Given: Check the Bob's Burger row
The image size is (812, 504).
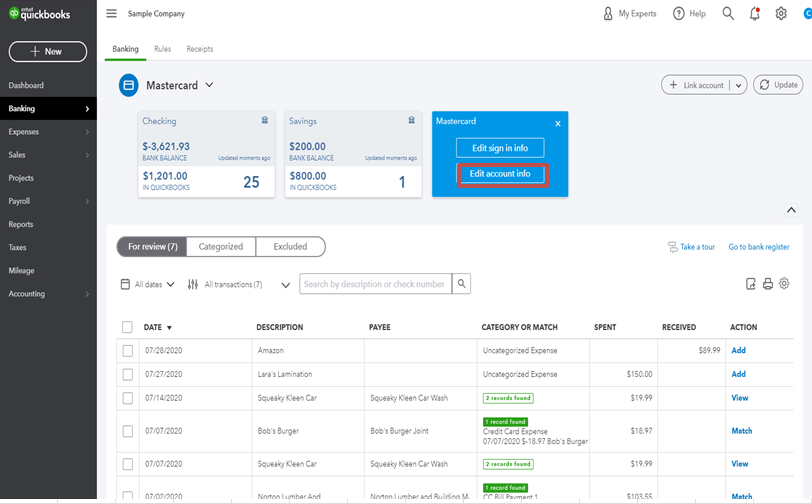Looking at the screenshot, I should pos(127,431).
